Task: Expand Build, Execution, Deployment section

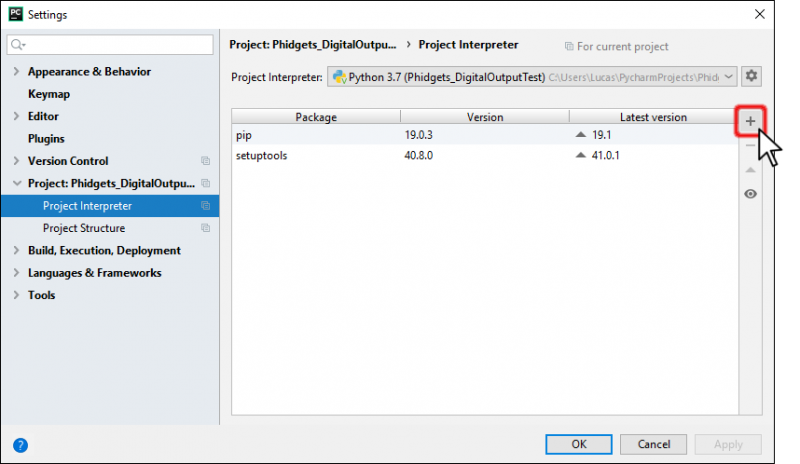Action: (16, 250)
